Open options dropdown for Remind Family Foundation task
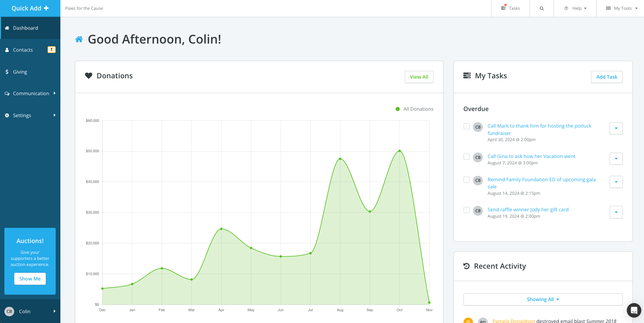The width and height of the screenshot is (644, 323). [x=616, y=182]
